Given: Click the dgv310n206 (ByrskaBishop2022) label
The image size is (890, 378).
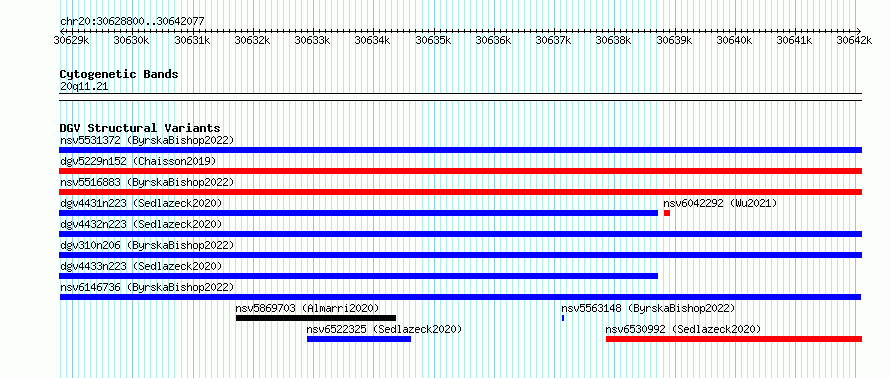Looking at the screenshot, I should pos(147,245).
